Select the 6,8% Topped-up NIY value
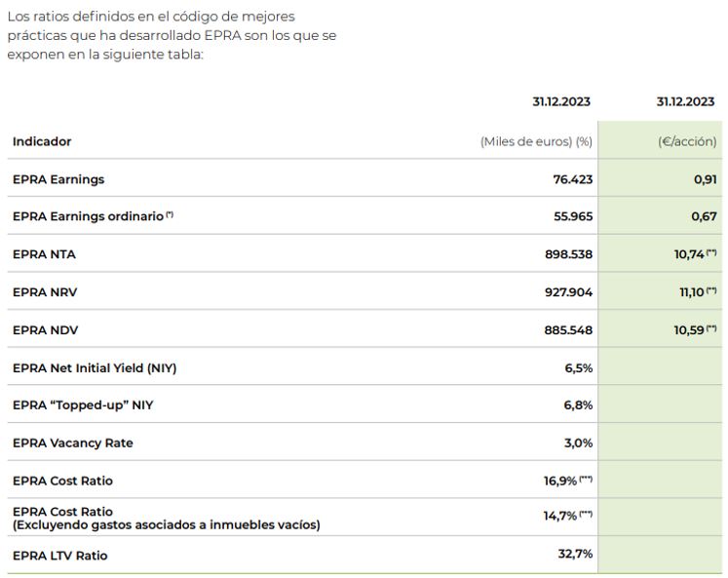This screenshot has width=728, height=578. 578,405
